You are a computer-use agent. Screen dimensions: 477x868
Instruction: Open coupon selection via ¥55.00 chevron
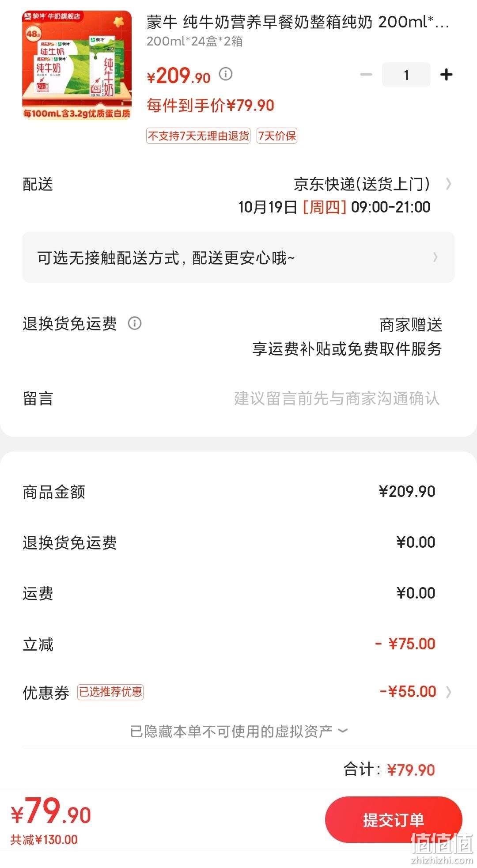click(x=448, y=691)
